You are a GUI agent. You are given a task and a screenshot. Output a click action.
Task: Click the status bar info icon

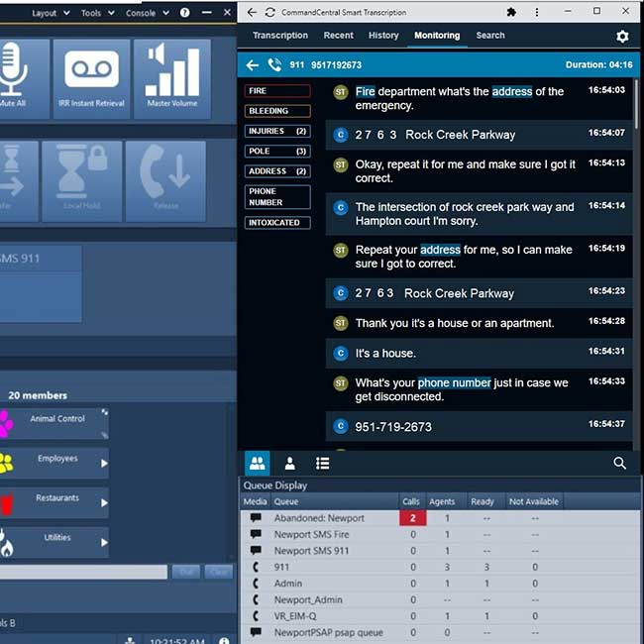tap(224, 641)
